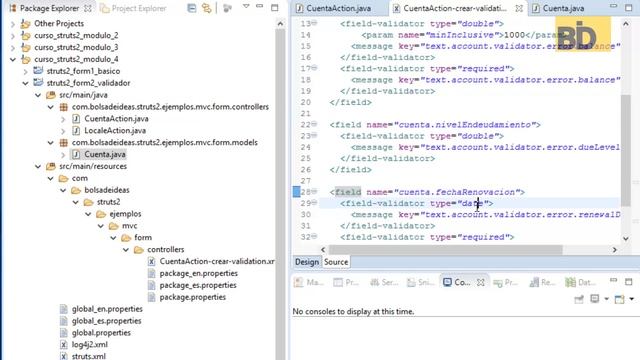
Task: Expand curso_struts2_modulo_2 working set
Action: (x=13, y=36)
